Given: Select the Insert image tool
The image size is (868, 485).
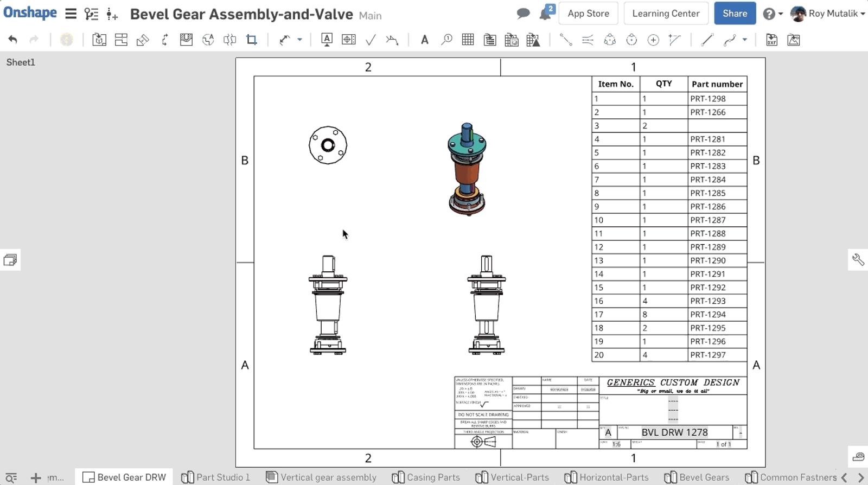Looking at the screenshot, I should click(793, 40).
